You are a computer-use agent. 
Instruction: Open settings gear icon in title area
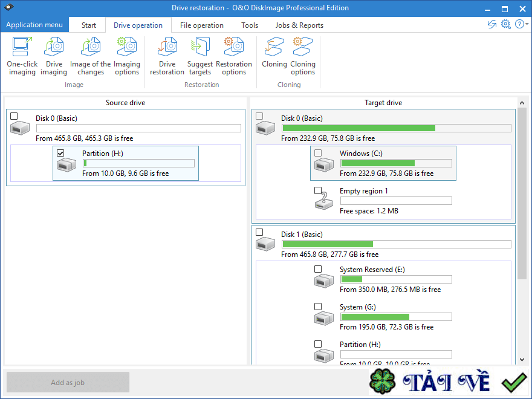506,24
